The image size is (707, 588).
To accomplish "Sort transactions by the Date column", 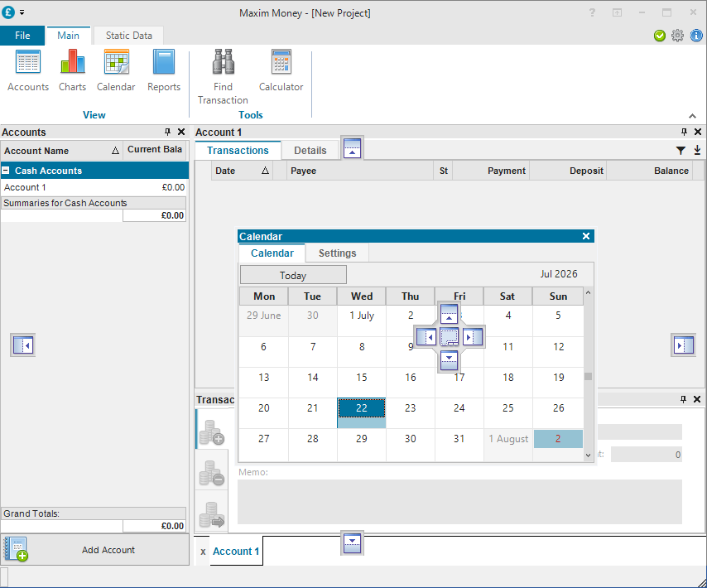I will [x=242, y=171].
